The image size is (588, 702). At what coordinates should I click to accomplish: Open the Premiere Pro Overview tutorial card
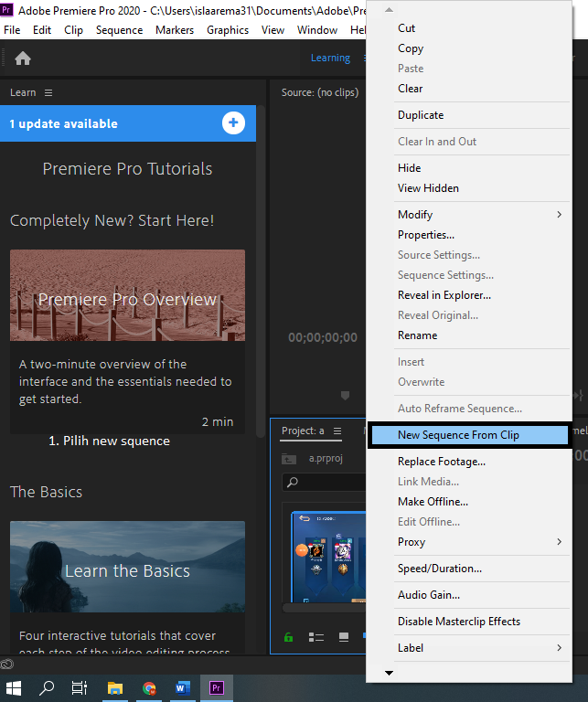pyautogui.click(x=128, y=342)
